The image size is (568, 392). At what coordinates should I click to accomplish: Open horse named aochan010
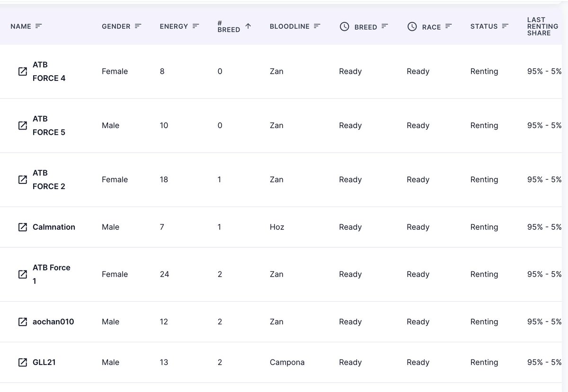53,322
